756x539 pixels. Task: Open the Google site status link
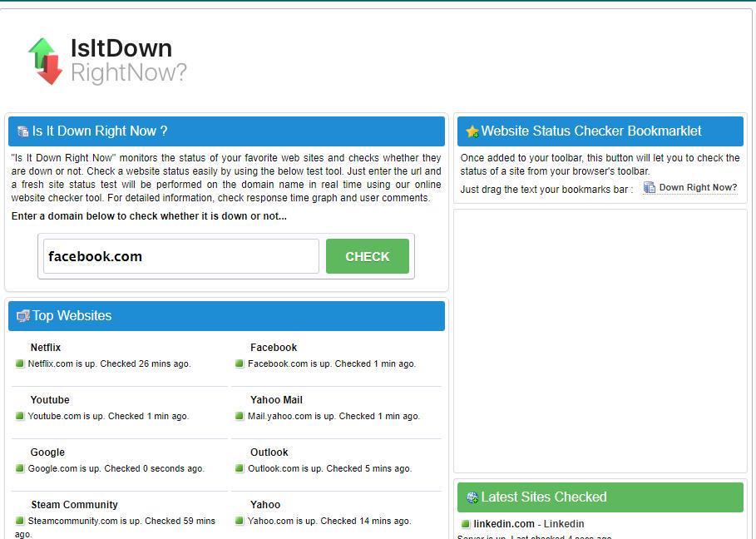pos(47,452)
